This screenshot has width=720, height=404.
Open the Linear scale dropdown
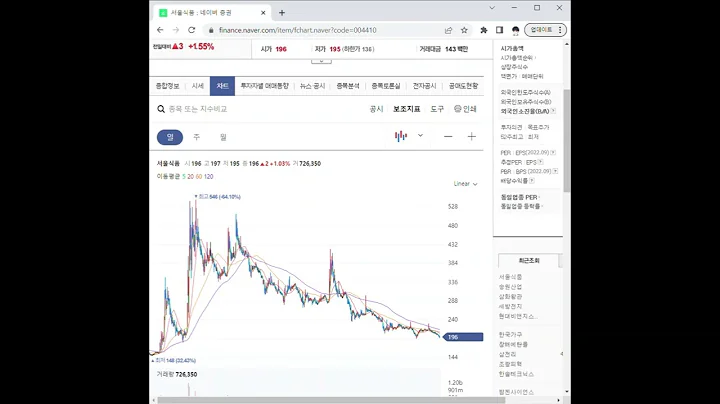coord(466,184)
